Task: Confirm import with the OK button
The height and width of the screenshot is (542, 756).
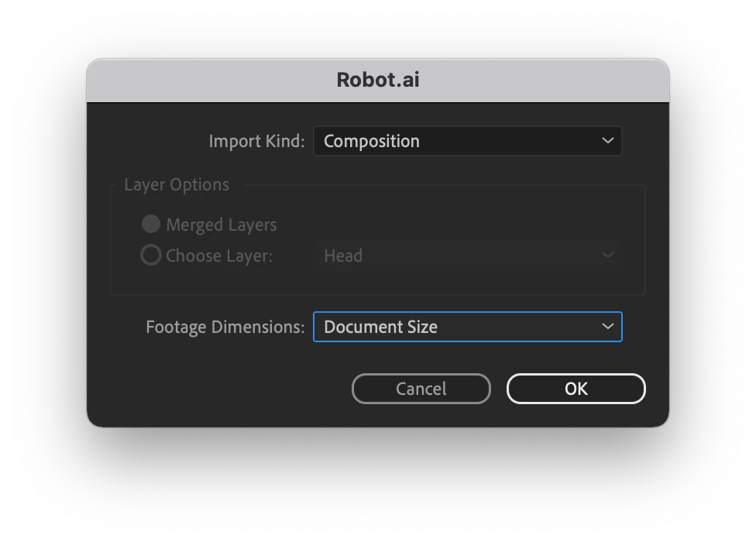Action: click(x=576, y=389)
